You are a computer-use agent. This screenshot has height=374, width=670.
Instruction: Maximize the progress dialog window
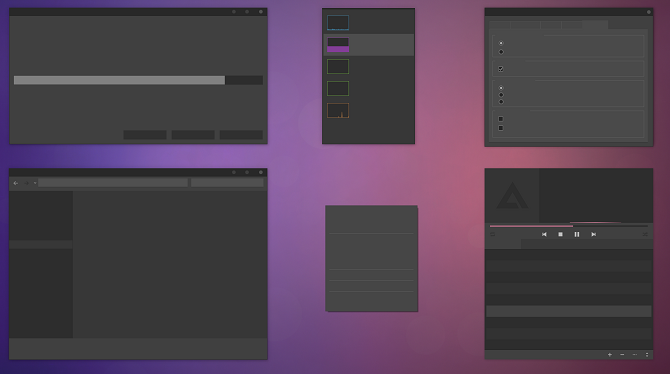click(247, 12)
